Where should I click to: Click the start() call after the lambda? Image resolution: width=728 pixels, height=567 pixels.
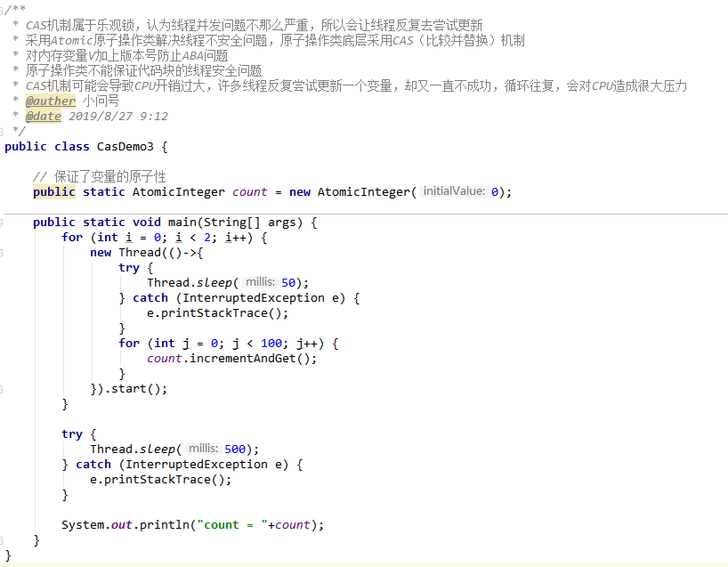tap(136, 389)
